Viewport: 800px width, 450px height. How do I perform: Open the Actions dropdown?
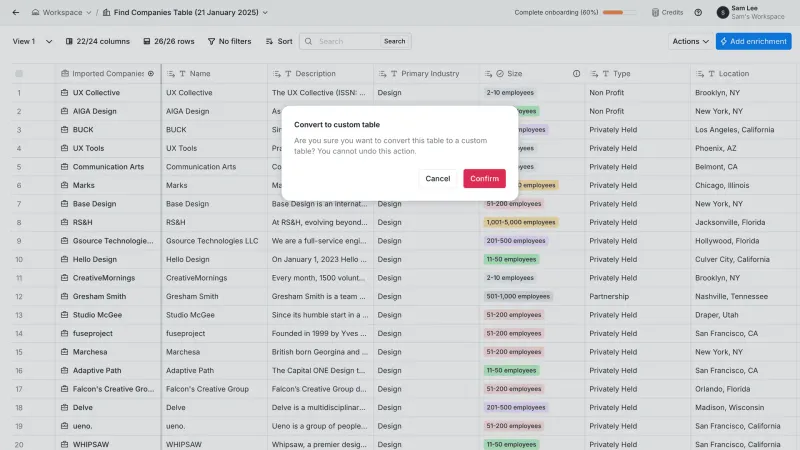[x=690, y=41]
